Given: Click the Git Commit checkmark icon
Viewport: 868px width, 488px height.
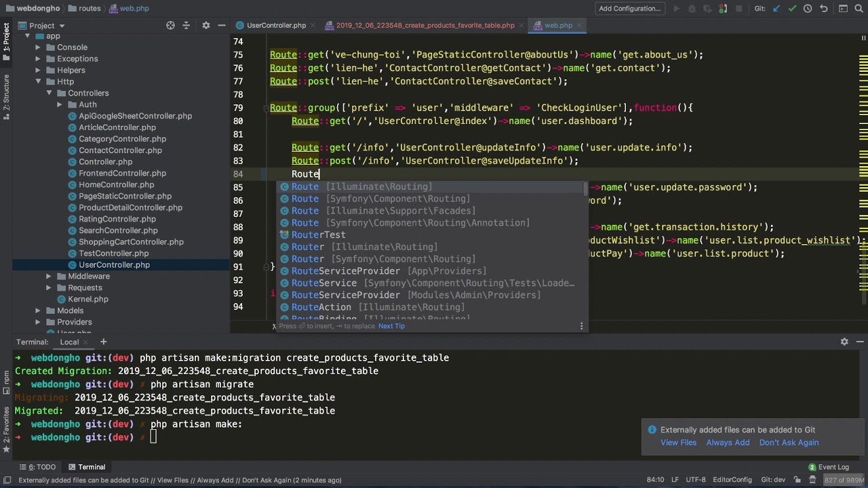Looking at the screenshot, I should 792,9.
